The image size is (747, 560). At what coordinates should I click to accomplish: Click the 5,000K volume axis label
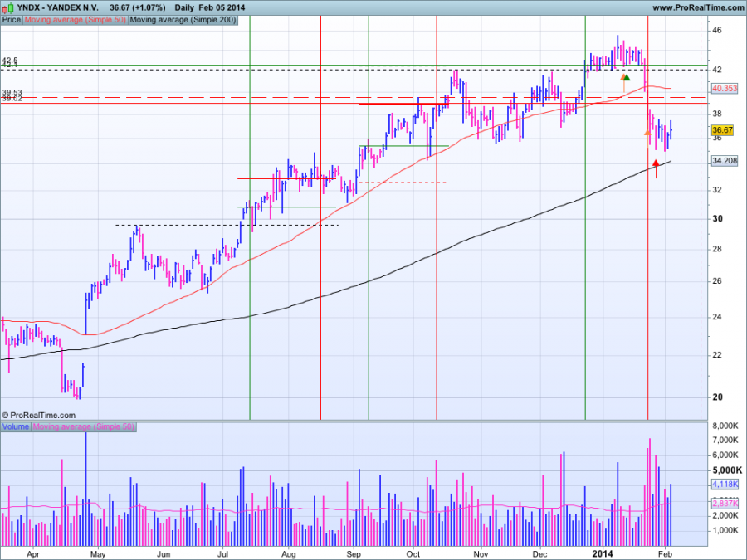pyautogui.click(x=727, y=470)
